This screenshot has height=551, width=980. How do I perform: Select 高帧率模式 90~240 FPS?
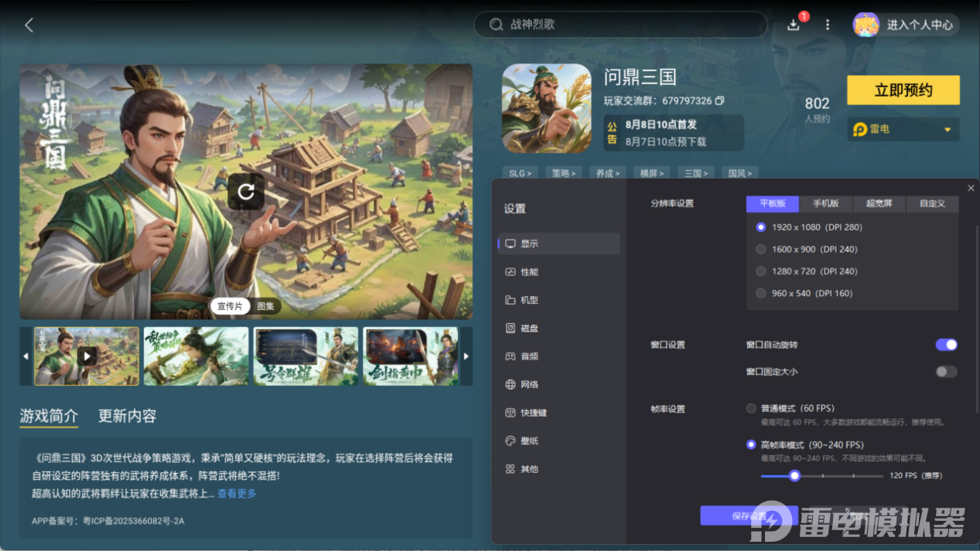[x=751, y=445]
